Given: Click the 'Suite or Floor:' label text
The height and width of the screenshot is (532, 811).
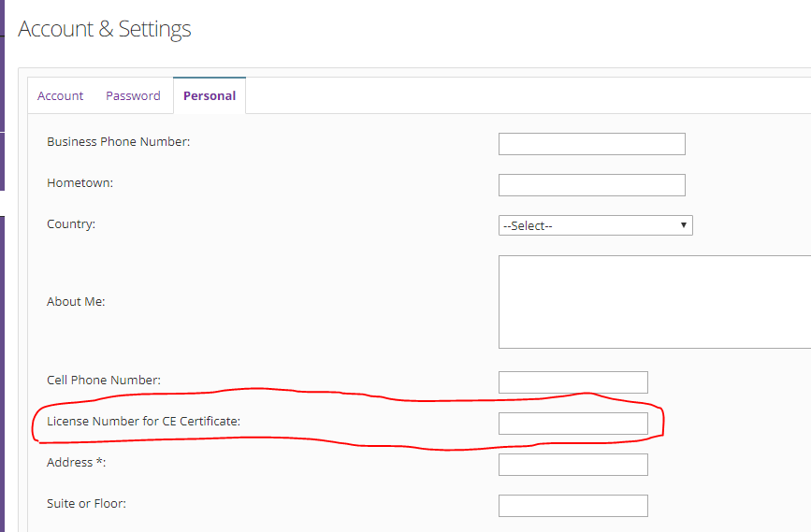Looking at the screenshot, I should (x=86, y=504).
